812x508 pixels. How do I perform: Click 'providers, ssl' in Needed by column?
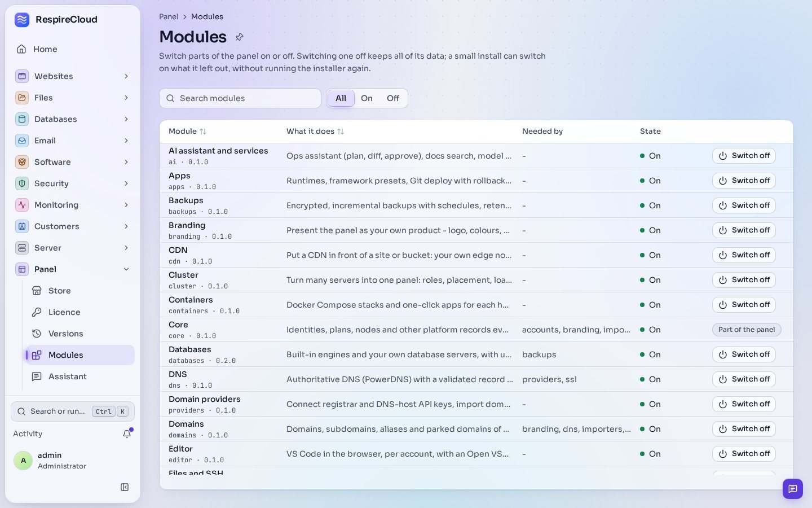coord(549,379)
